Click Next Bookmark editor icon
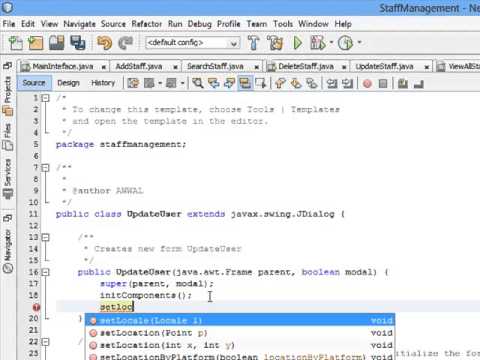Screen dimensions: 480x360 point(296,83)
